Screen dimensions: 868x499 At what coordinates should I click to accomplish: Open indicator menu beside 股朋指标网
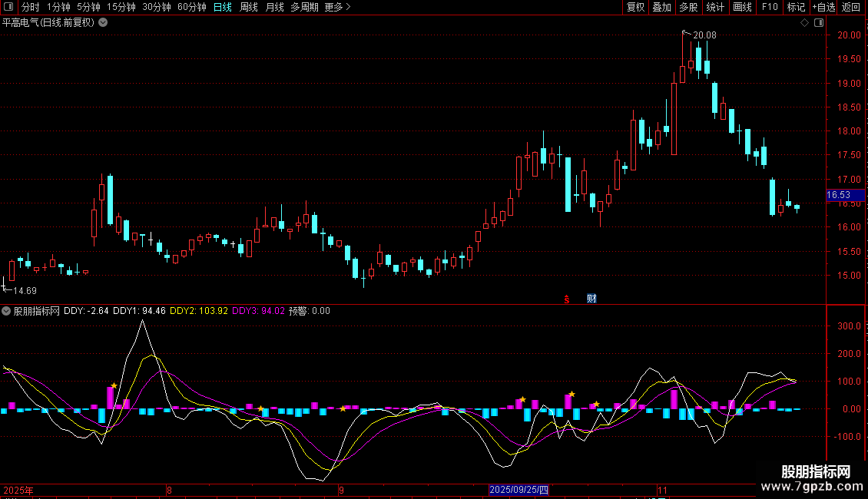[x=6, y=311]
